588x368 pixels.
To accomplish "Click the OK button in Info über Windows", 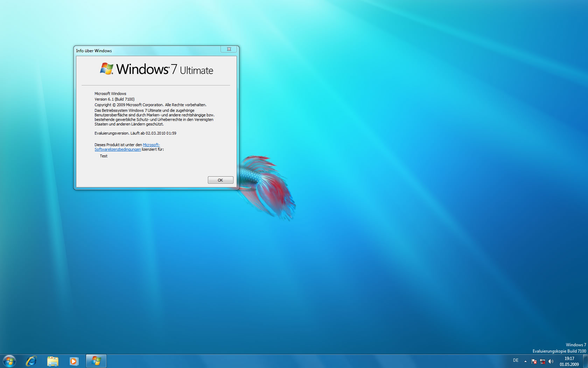I will (220, 180).
